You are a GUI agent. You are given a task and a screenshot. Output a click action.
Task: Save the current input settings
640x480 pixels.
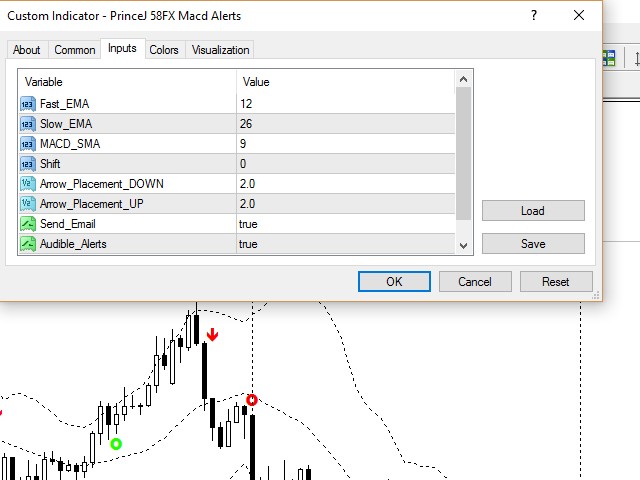[x=533, y=244]
